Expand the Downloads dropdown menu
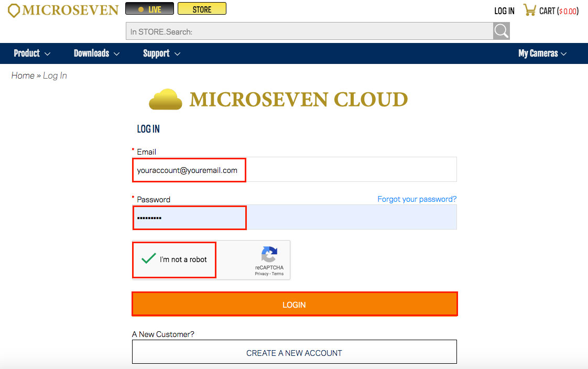The width and height of the screenshot is (588, 369). pyautogui.click(x=97, y=53)
